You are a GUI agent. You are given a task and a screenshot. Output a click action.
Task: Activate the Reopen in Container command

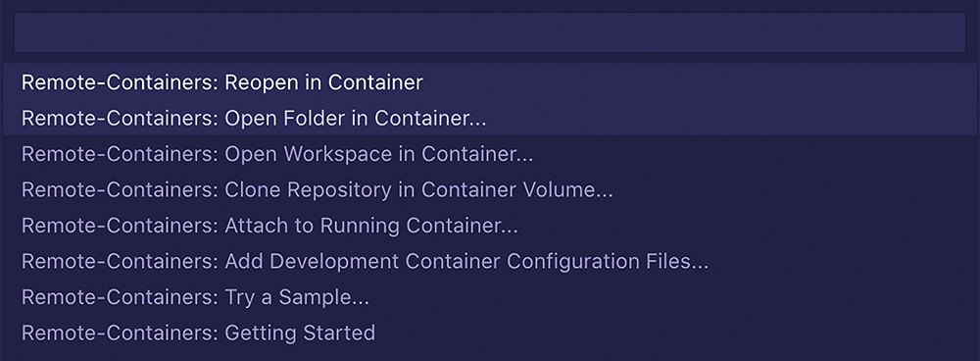pos(490,82)
